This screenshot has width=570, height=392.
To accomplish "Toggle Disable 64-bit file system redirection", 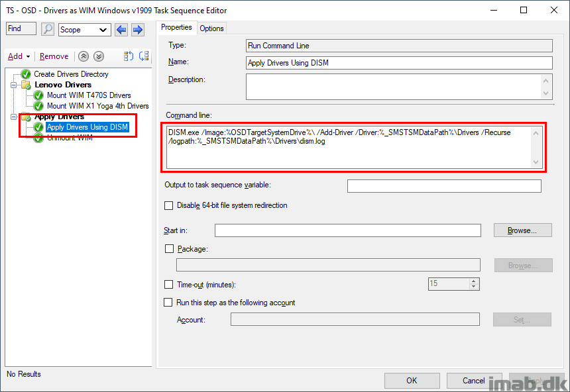I will (x=168, y=206).
